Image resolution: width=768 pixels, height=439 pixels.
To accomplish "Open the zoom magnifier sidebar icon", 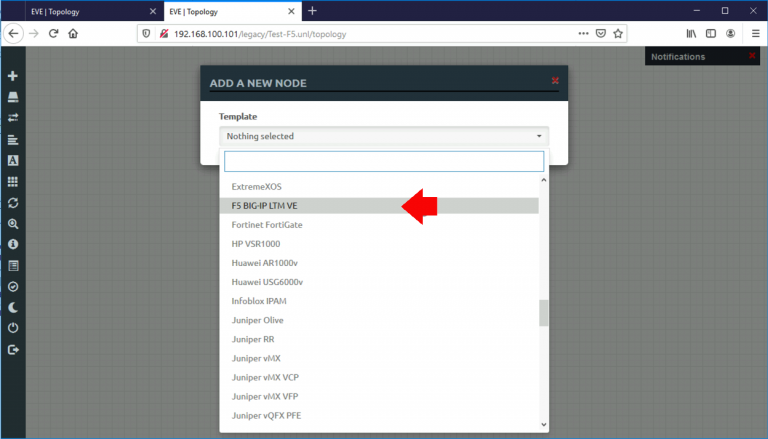I will (x=13, y=224).
